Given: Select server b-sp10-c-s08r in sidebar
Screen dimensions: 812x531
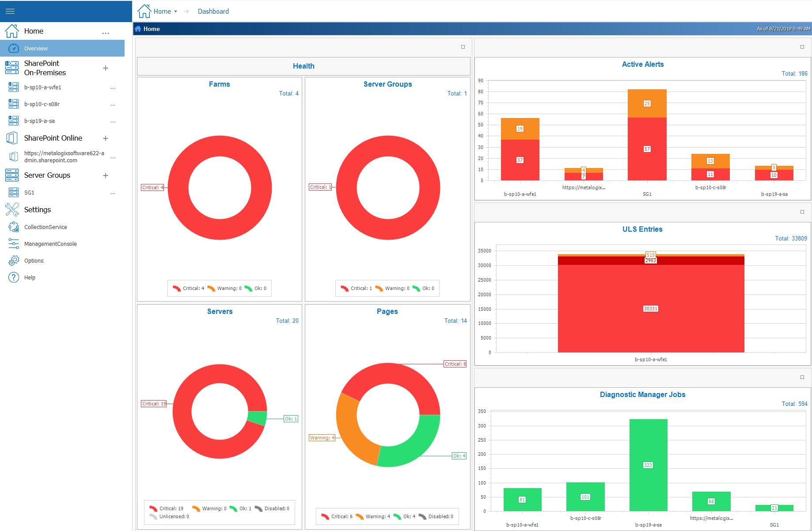Looking at the screenshot, I should coord(43,104).
